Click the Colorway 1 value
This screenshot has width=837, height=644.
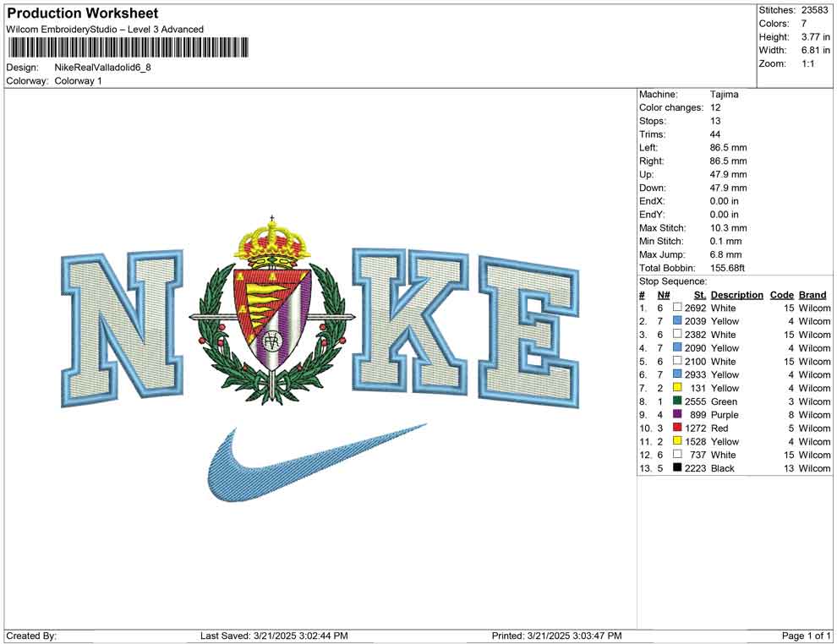(x=78, y=81)
